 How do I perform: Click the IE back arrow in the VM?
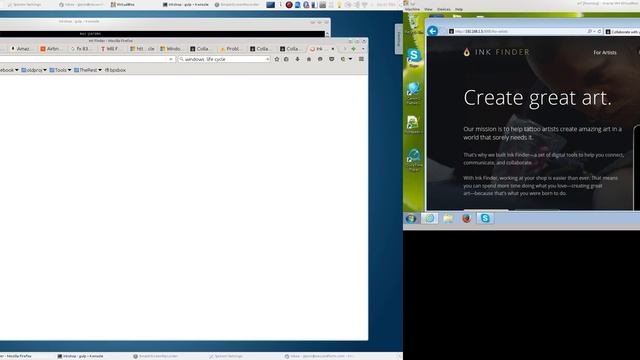(433, 31)
